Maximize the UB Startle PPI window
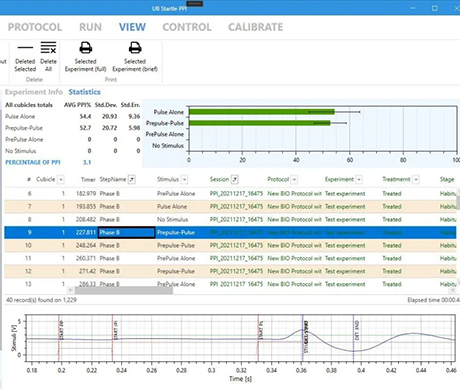This screenshot has height=390, width=460. [x=435, y=8]
